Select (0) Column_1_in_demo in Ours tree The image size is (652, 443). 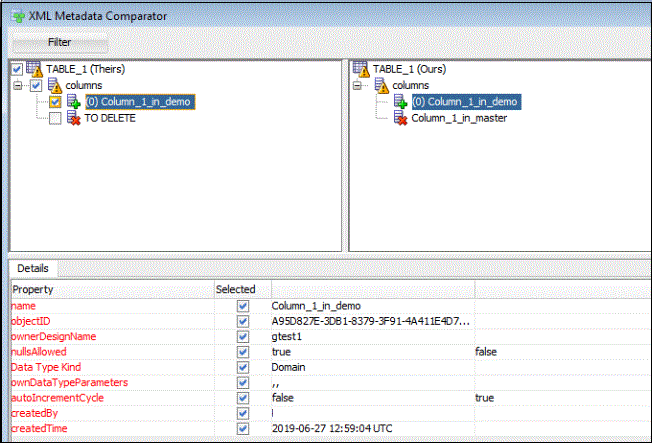467,102
